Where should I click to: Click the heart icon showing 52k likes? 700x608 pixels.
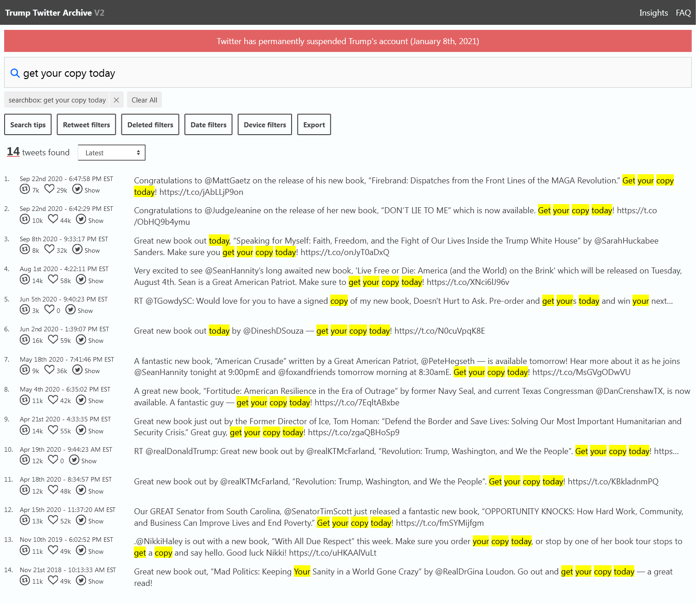click(x=53, y=520)
